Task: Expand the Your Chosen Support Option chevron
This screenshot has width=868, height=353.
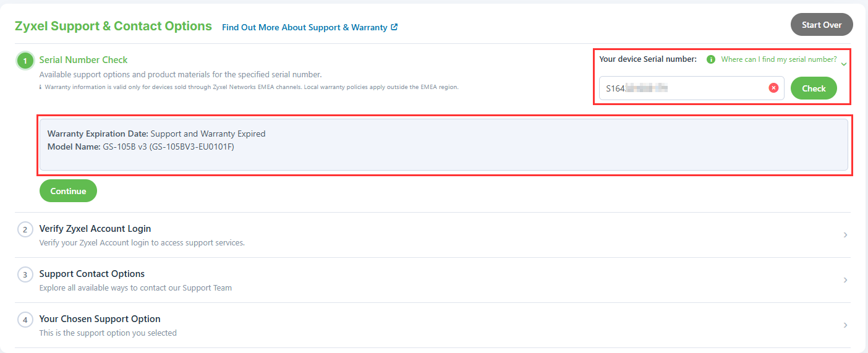Action: tap(845, 325)
